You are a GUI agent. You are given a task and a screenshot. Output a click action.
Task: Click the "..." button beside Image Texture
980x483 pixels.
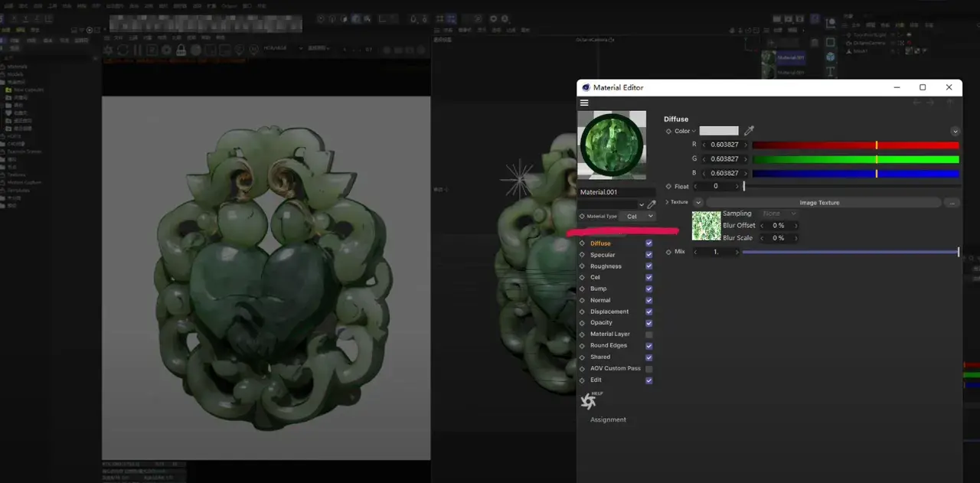[x=952, y=202]
